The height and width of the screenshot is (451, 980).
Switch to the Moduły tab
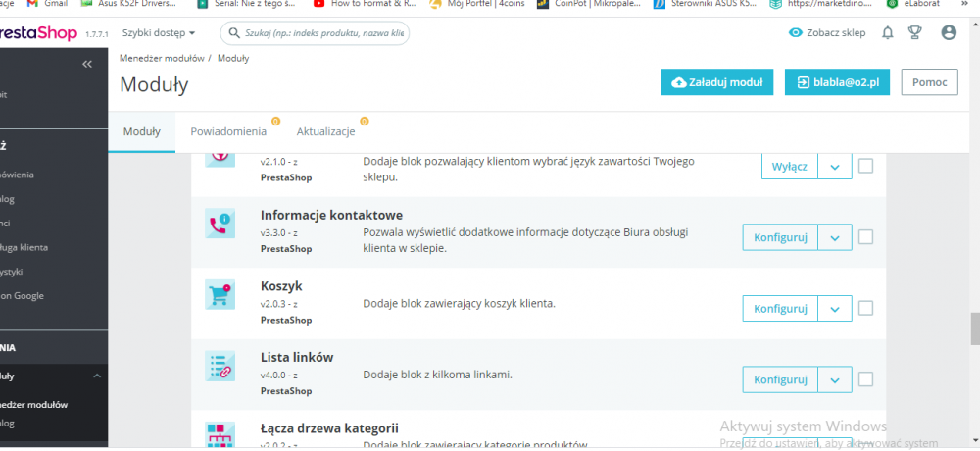142,132
